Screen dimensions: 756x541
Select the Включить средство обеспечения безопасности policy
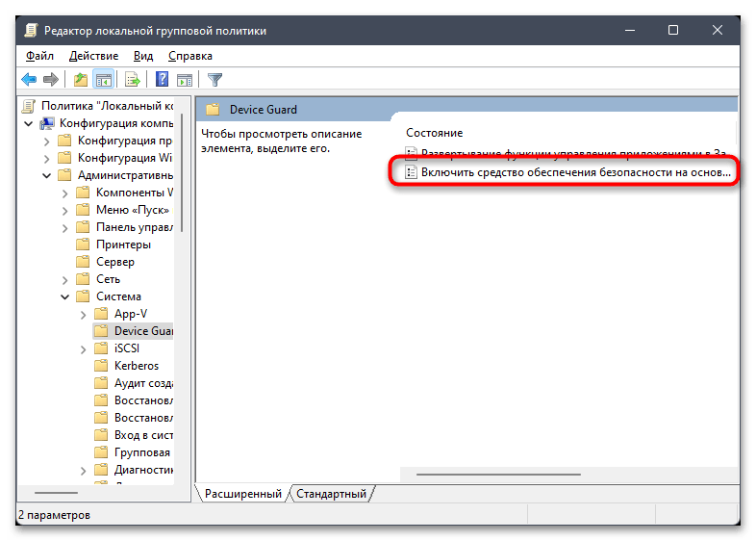pos(568,172)
